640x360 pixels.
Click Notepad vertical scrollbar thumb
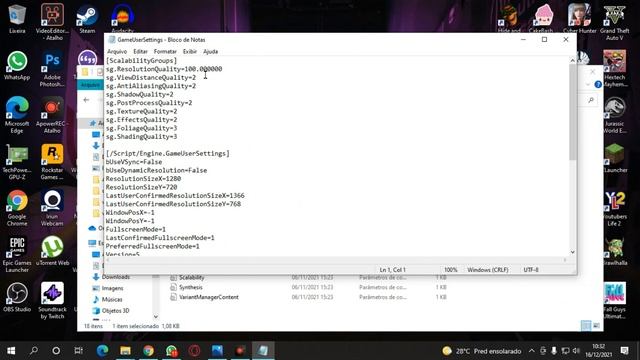[572, 112]
